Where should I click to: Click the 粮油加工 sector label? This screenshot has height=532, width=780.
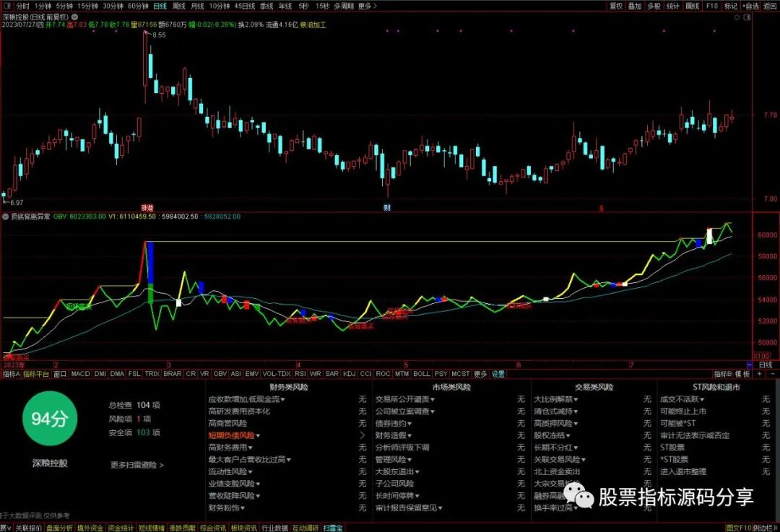313,25
